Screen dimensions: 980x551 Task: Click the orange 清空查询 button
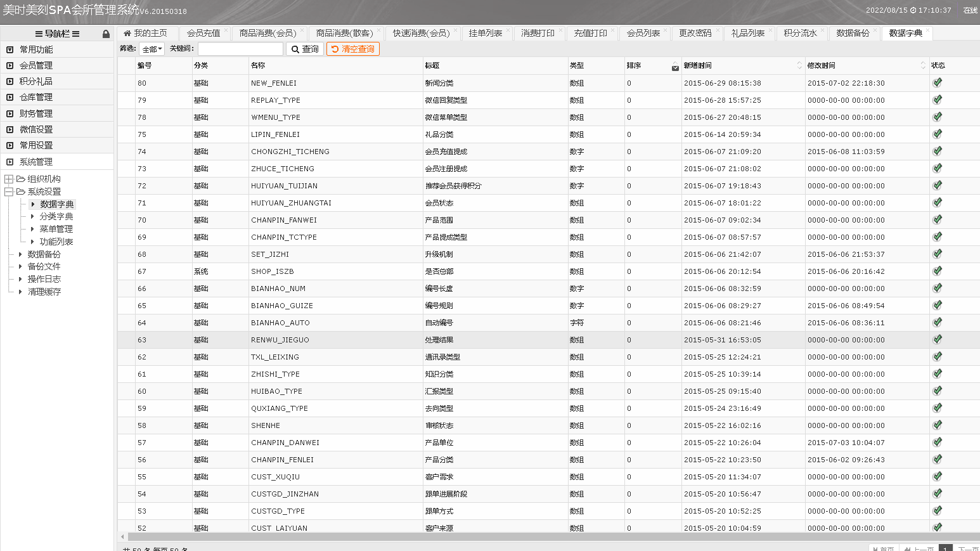coord(353,49)
